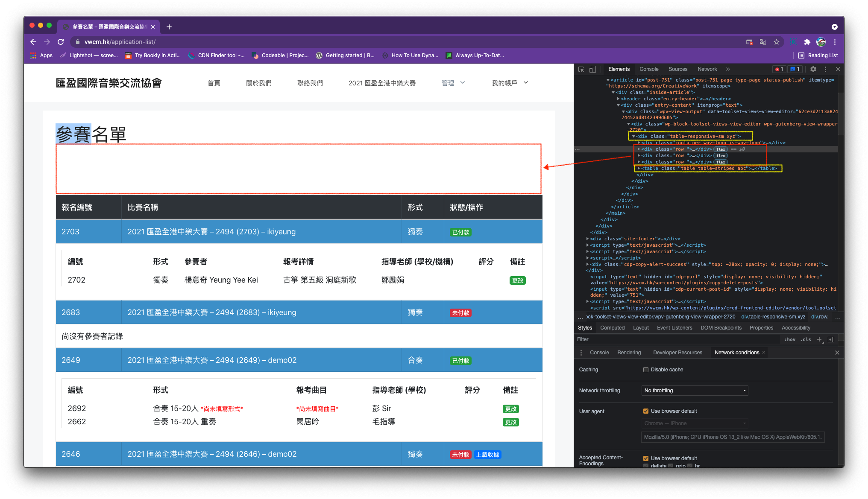Open the Event Listeners tab
The height and width of the screenshot is (499, 868).
point(674,328)
